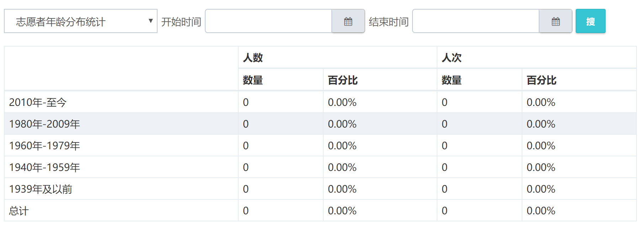644x231 pixels.
Task: Click the 开始时间 label text
Action: pyautogui.click(x=181, y=22)
